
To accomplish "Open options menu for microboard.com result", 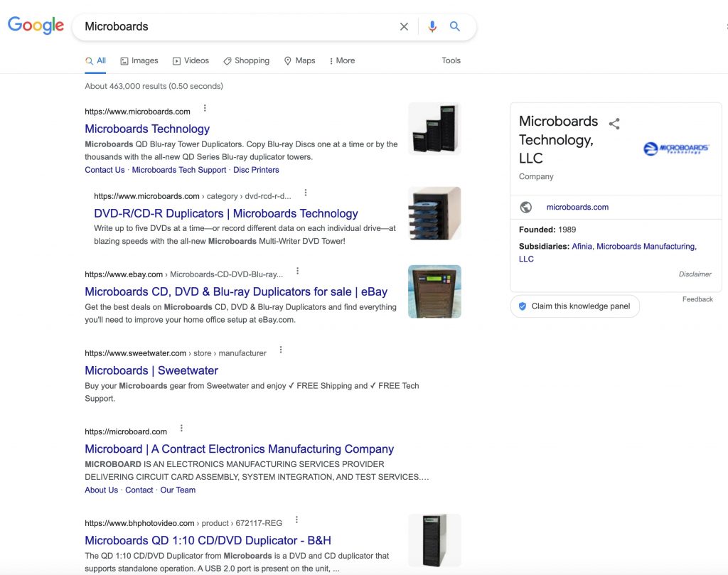I will [181, 428].
